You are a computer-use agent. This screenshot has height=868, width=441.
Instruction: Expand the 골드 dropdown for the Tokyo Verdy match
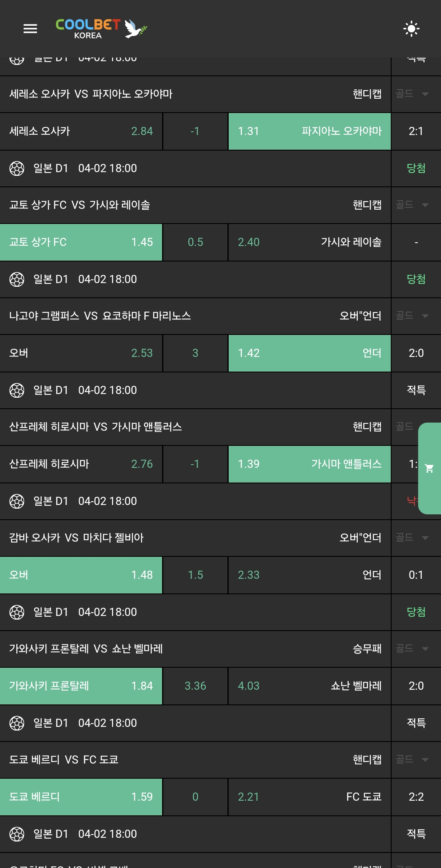click(x=412, y=759)
